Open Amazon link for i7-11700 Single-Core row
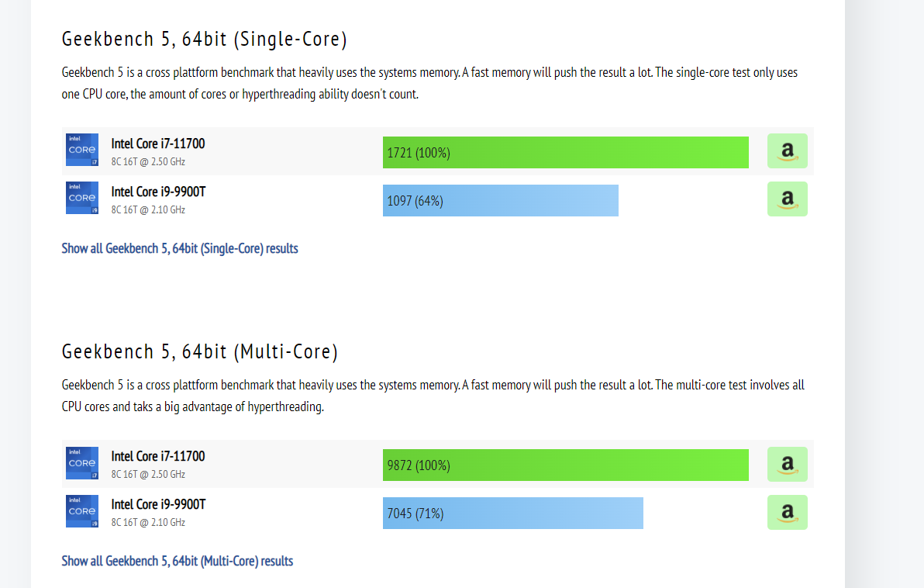 788,151
